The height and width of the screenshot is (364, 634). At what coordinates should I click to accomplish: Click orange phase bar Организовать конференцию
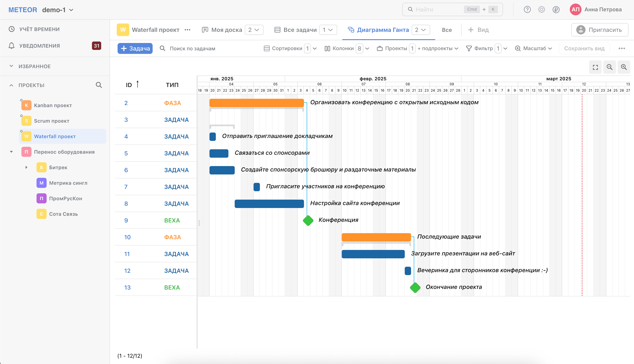(x=257, y=103)
